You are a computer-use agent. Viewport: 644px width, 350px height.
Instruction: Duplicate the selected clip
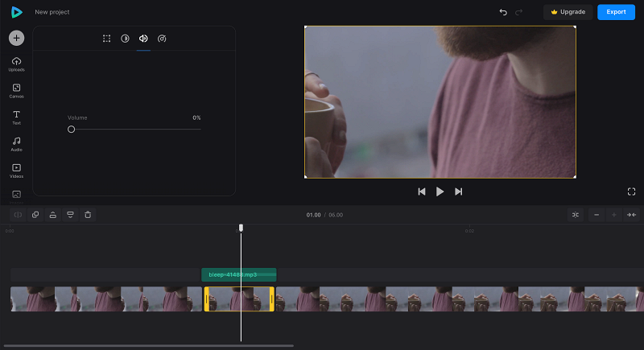coord(35,215)
